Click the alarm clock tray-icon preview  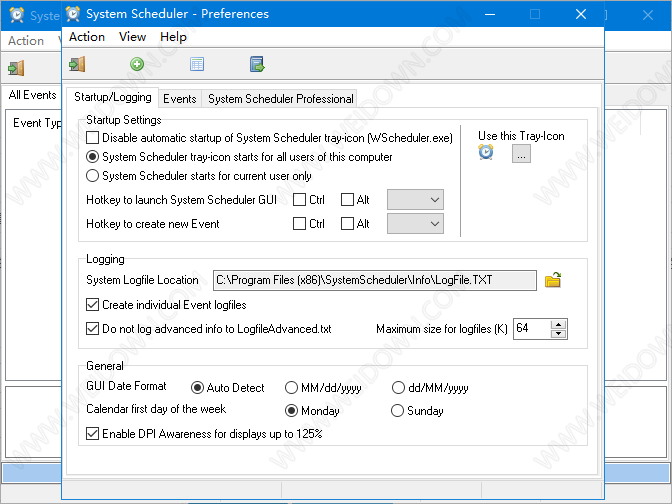[x=486, y=153]
